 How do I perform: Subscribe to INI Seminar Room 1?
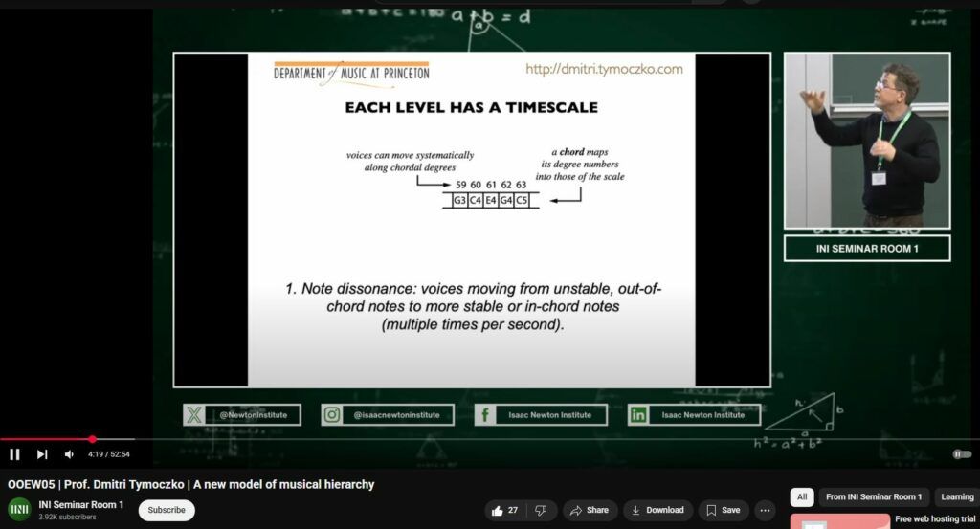(167, 510)
